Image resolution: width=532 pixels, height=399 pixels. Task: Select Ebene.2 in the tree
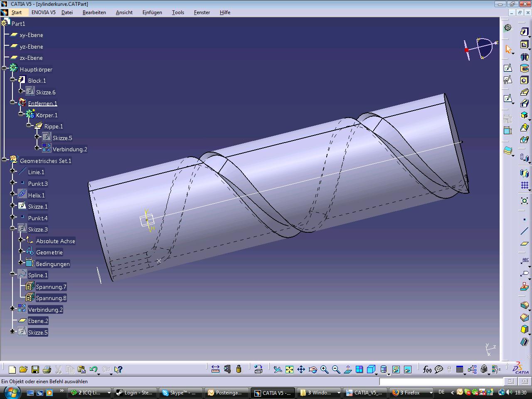[x=38, y=321]
